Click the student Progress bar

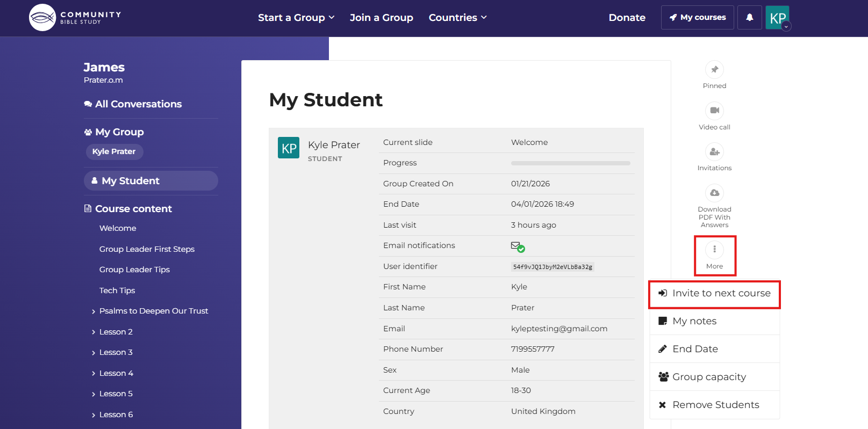click(x=570, y=163)
